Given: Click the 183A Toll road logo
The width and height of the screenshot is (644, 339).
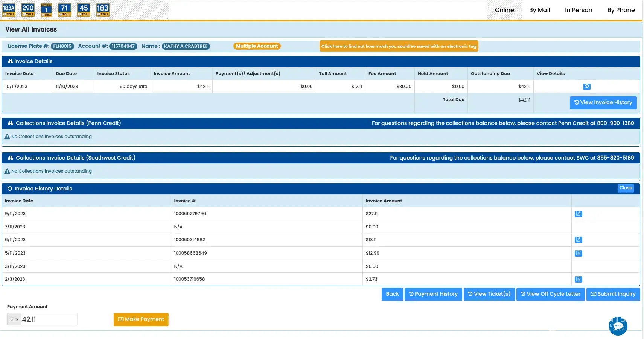Looking at the screenshot, I should 9,10.
